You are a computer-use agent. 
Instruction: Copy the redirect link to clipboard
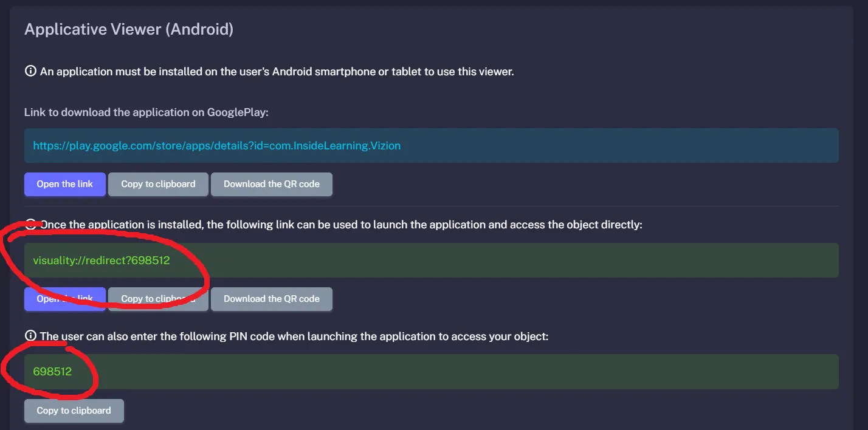[158, 299]
